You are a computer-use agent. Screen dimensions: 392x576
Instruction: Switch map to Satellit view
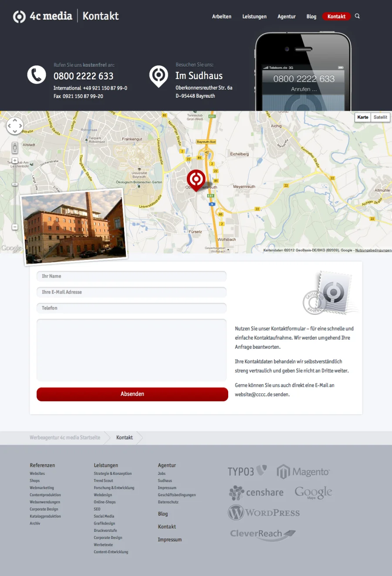click(x=380, y=117)
